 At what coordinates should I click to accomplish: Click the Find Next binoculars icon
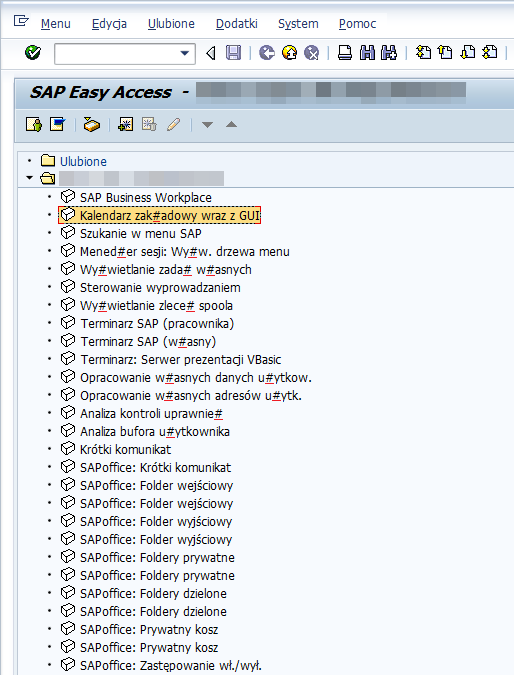[x=389, y=53]
